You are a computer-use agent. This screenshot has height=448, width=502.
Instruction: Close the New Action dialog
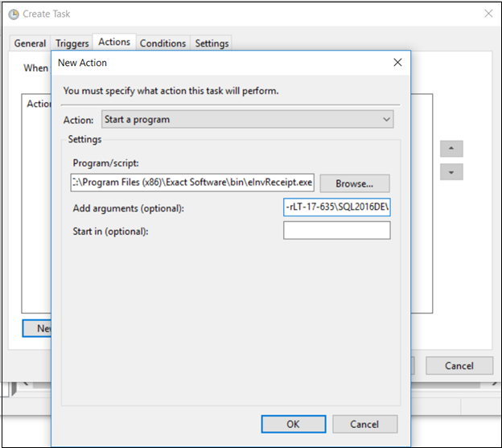click(397, 63)
